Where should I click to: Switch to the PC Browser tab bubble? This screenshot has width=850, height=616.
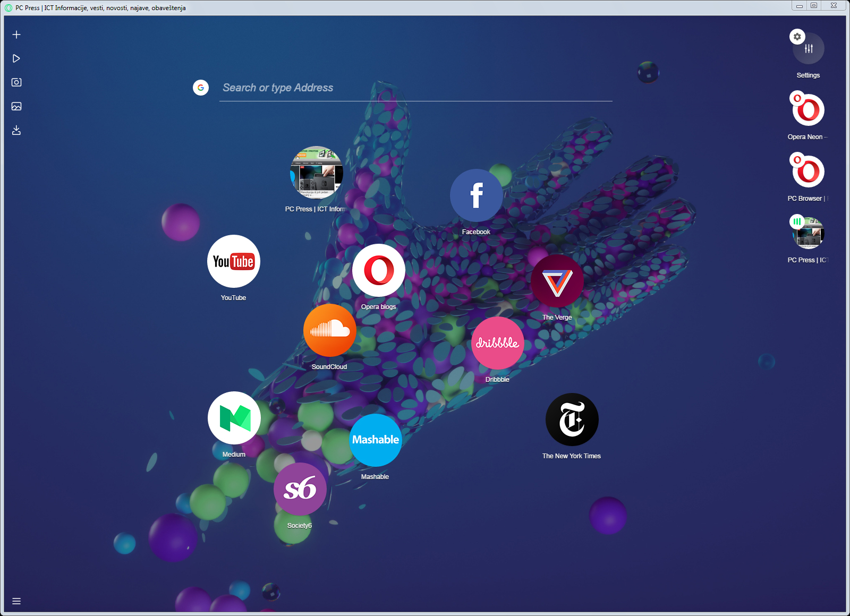(809, 172)
